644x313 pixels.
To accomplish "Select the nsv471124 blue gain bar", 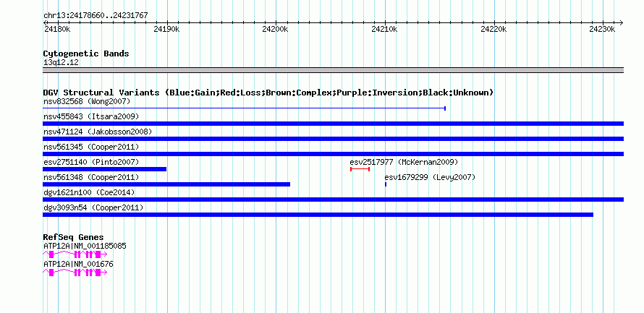I will click(333, 139).
